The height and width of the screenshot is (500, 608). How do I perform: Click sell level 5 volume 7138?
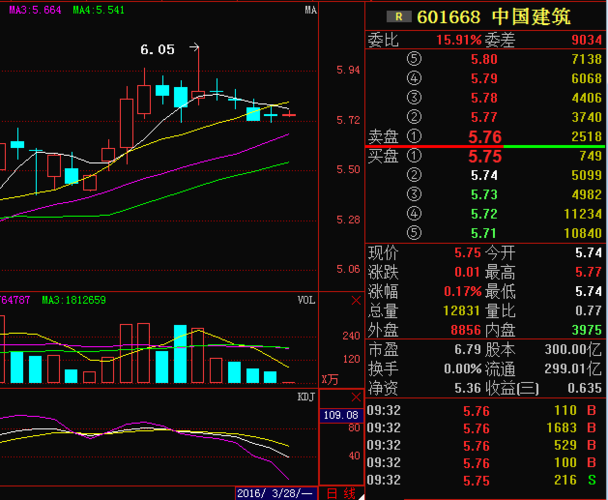click(x=587, y=59)
